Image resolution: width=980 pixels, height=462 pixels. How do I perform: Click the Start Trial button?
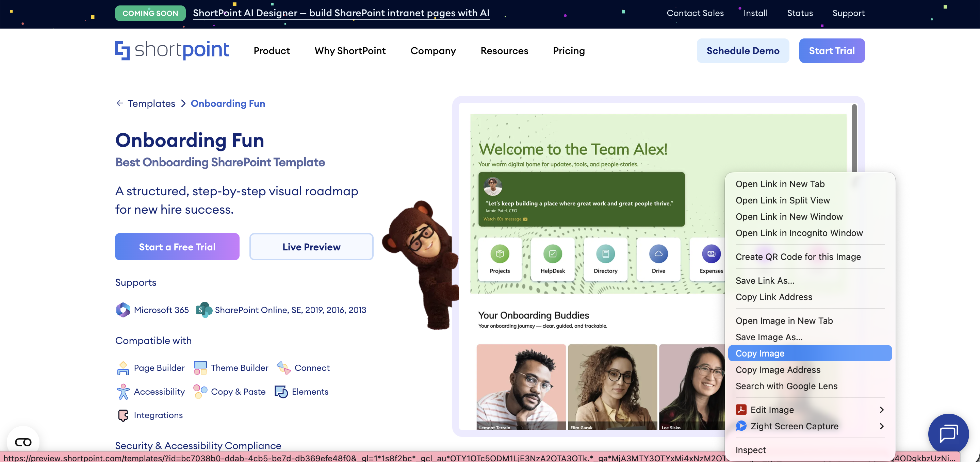point(832,51)
